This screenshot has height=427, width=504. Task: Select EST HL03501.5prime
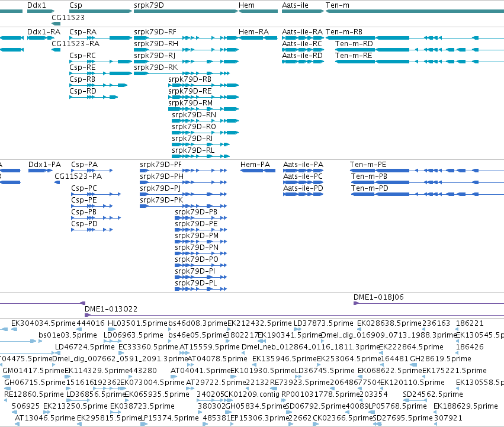[x=111, y=329]
